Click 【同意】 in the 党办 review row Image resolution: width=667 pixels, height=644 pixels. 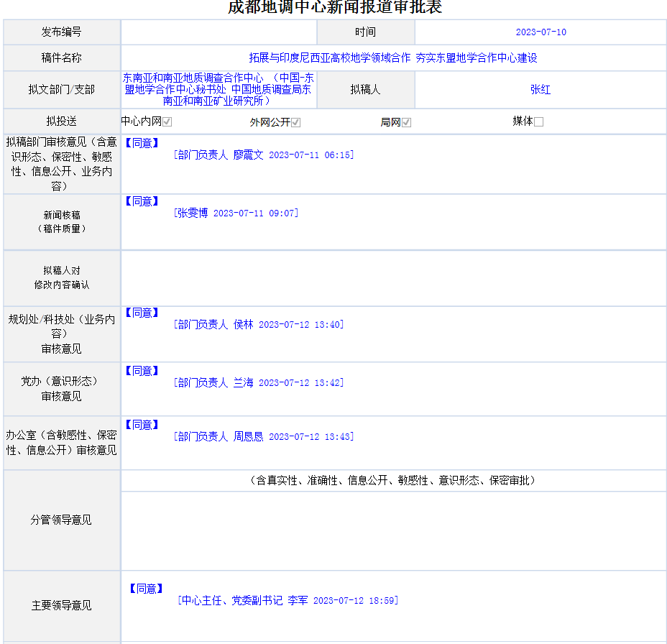(x=142, y=371)
